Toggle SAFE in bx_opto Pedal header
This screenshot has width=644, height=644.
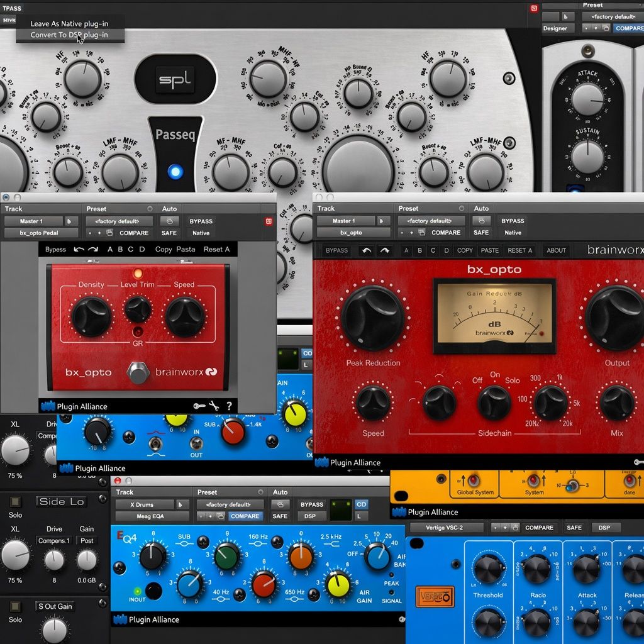(169, 233)
